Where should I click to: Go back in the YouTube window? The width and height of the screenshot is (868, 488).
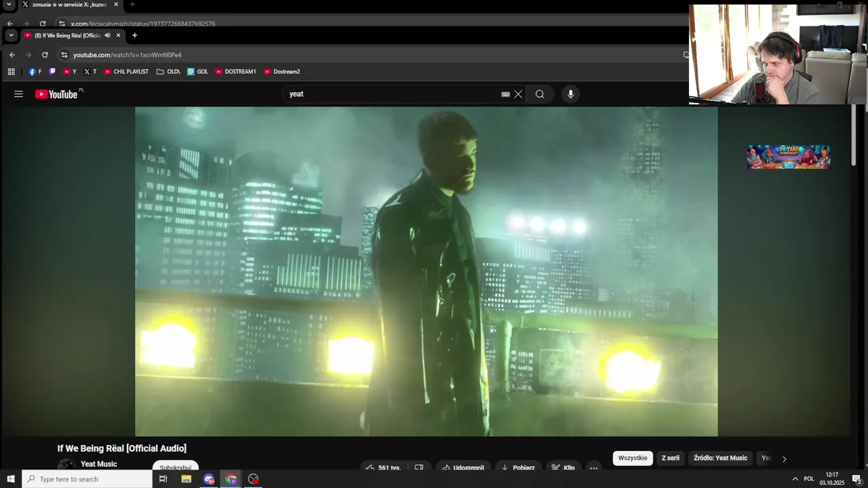(x=12, y=55)
